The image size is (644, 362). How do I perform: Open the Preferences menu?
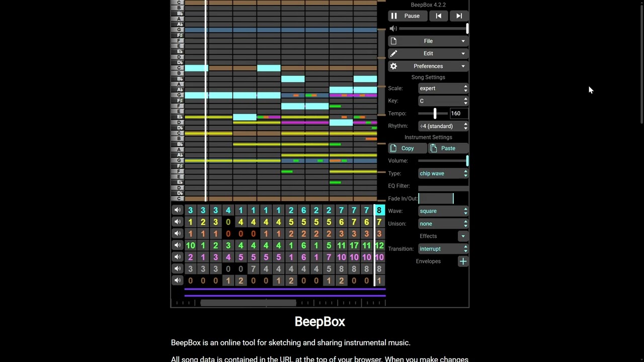(x=428, y=66)
